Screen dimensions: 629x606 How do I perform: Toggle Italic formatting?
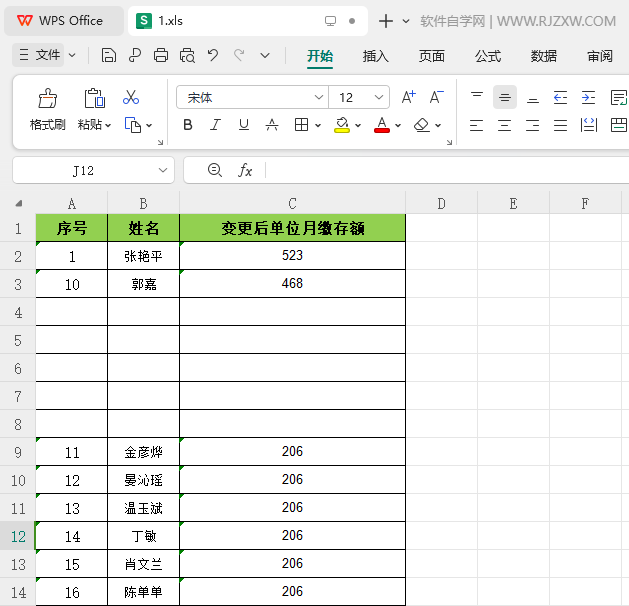point(215,125)
